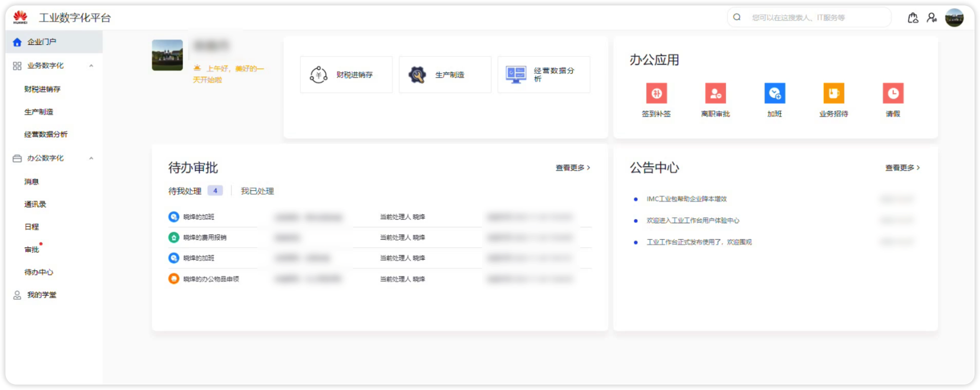980x390 pixels.
Task: Click the user profile avatar in header
Action: (x=954, y=18)
